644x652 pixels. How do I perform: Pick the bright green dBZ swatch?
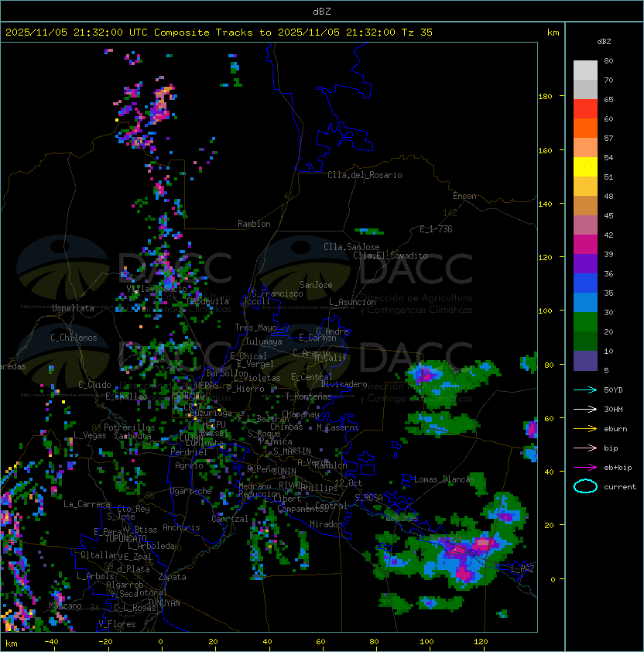[585, 322]
